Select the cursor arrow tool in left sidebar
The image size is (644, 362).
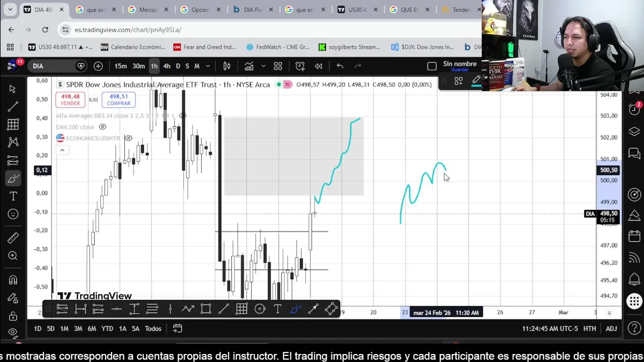pos(13,89)
